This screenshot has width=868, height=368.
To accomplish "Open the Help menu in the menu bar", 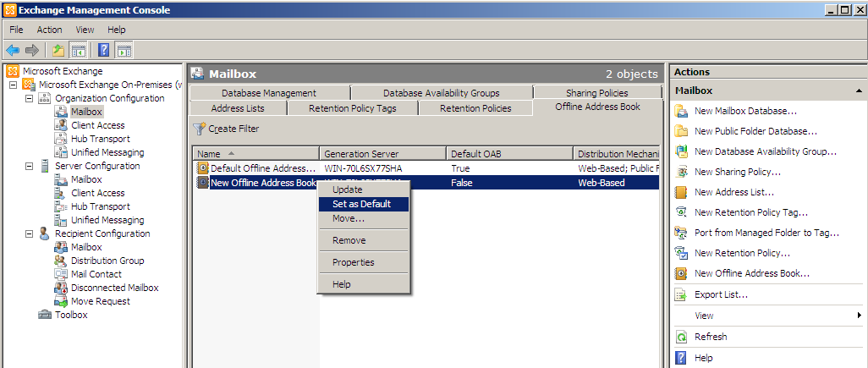I will [116, 30].
